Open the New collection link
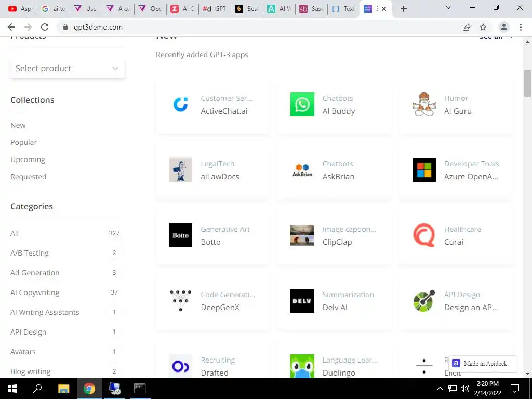This screenshot has height=399, width=532. point(18,125)
